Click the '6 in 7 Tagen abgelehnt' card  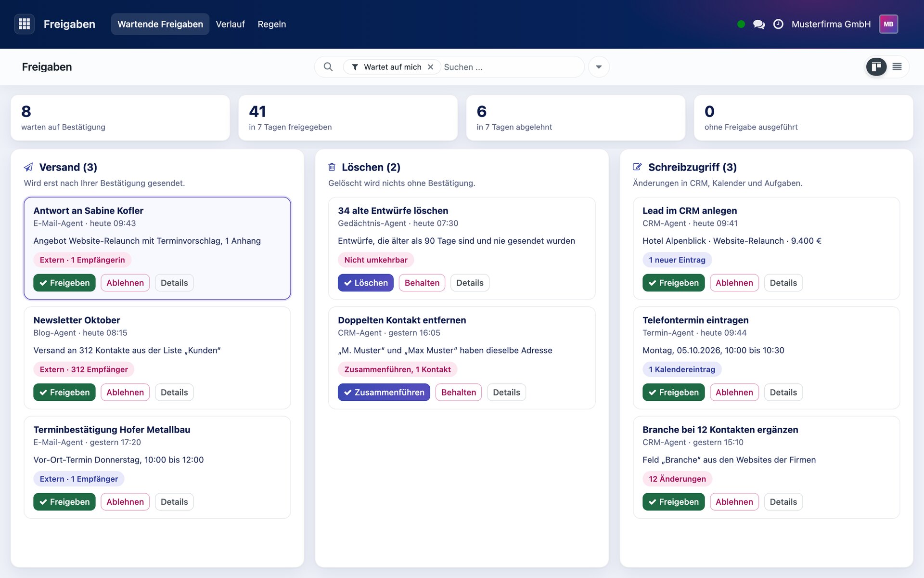576,118
